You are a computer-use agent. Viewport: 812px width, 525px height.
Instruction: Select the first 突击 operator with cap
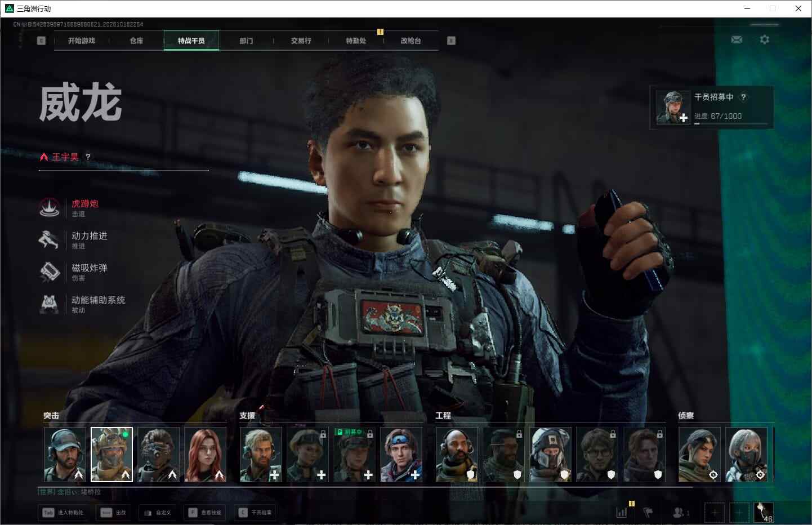(x=65, y=455)
